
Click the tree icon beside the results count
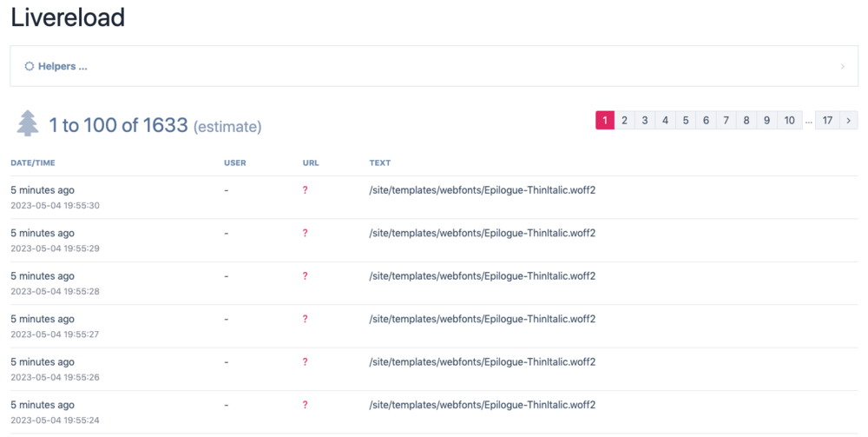point(28,124)
